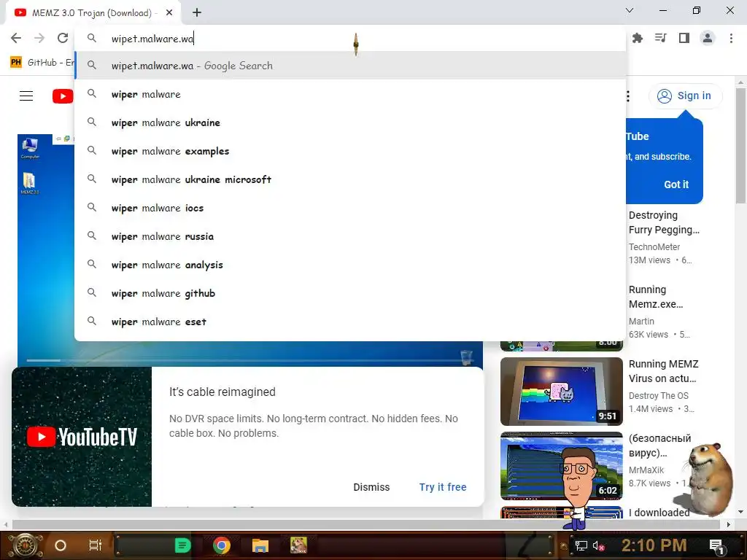The image size is (747, 560).
Task: Click the vertical page scrollbar thumb
Action: [x=740, y=145]
